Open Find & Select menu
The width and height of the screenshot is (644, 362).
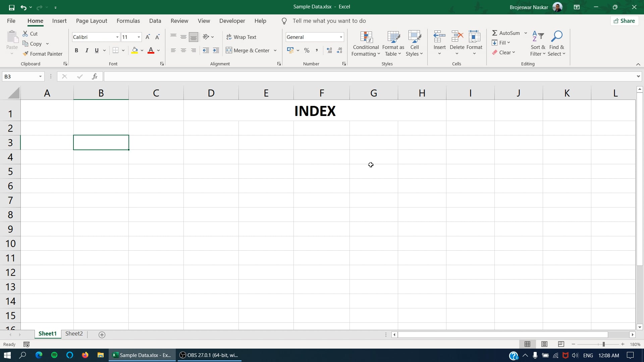pos(556,44)
